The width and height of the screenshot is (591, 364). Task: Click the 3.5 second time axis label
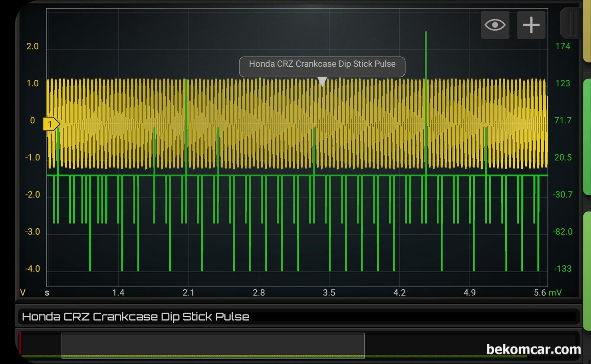point(329,293)
